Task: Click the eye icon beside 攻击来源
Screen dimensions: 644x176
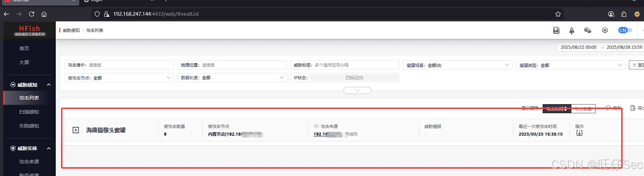Action: click(x=316, y=126)
